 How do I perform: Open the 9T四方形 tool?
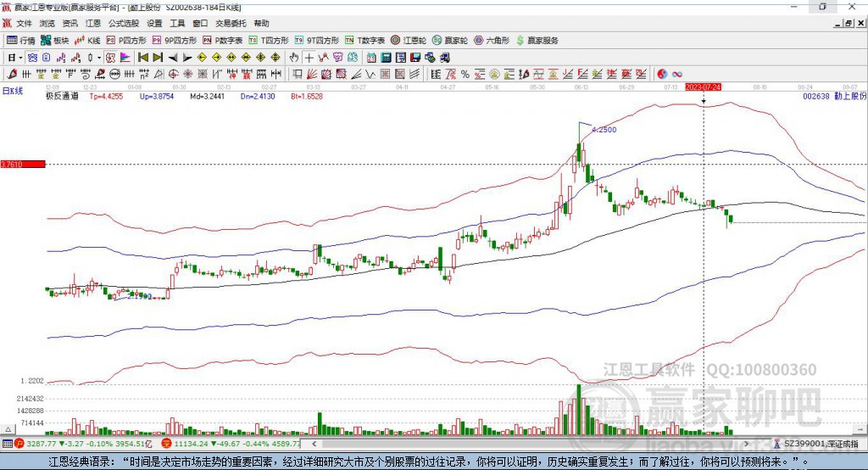point(317,41)
